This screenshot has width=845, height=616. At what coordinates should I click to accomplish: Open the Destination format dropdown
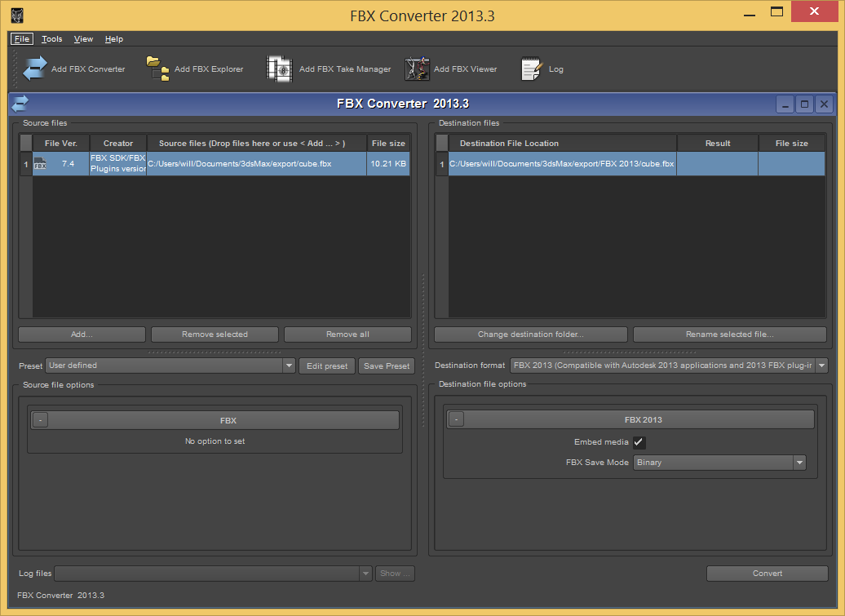[x=822, y=366]
